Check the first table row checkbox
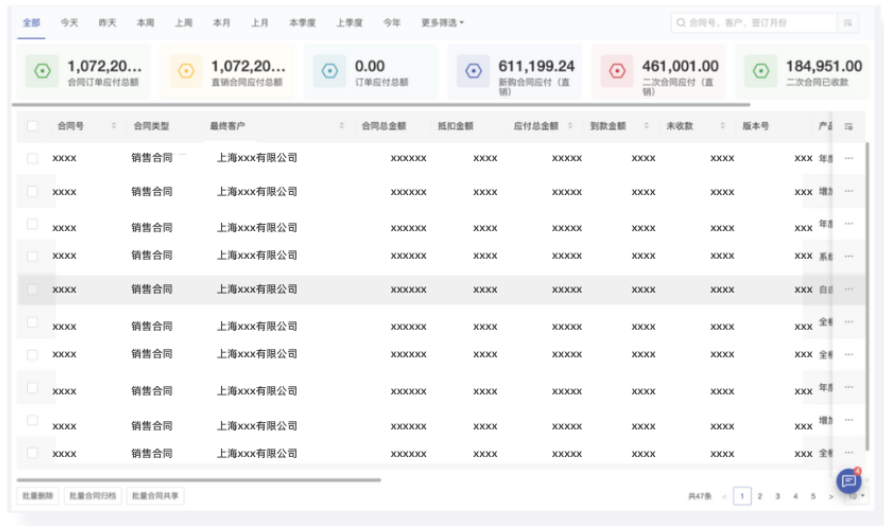Image resolution: width=884 pixels, height=526 pixels. point(33,158)
